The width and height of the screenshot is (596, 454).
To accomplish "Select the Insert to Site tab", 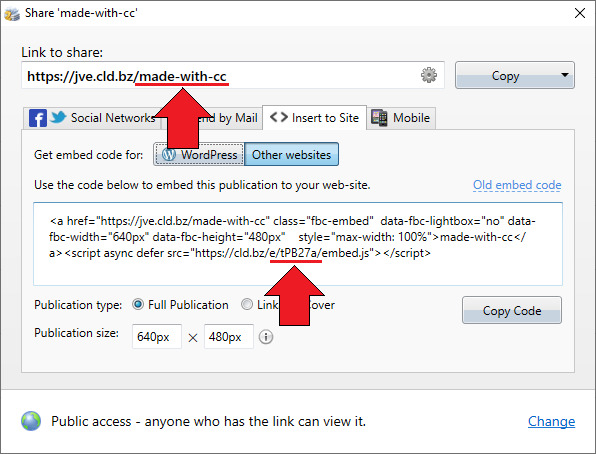I will click(x=314, y=117).
